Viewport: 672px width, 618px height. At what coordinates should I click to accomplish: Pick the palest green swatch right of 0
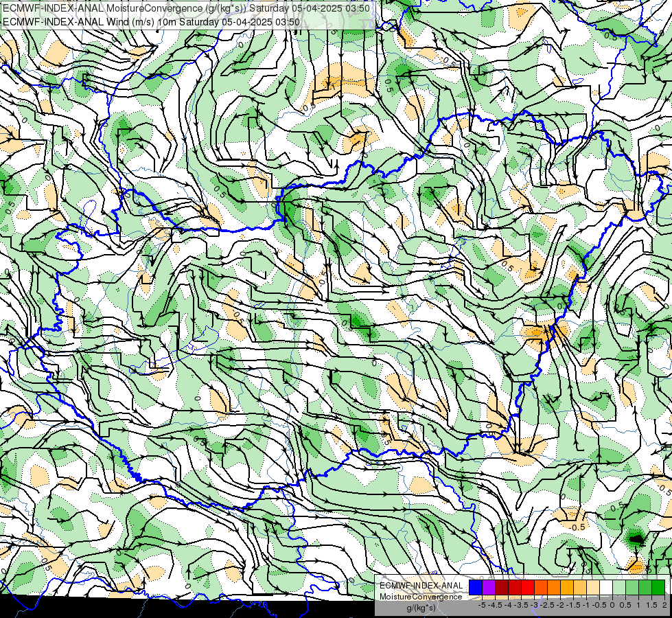(619, 587)
